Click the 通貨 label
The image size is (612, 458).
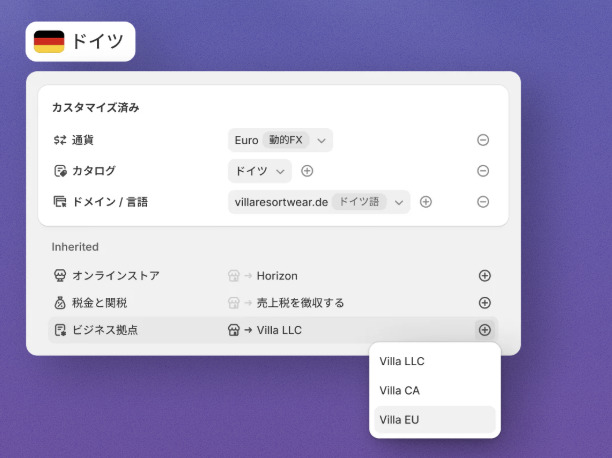click(83, 140)
